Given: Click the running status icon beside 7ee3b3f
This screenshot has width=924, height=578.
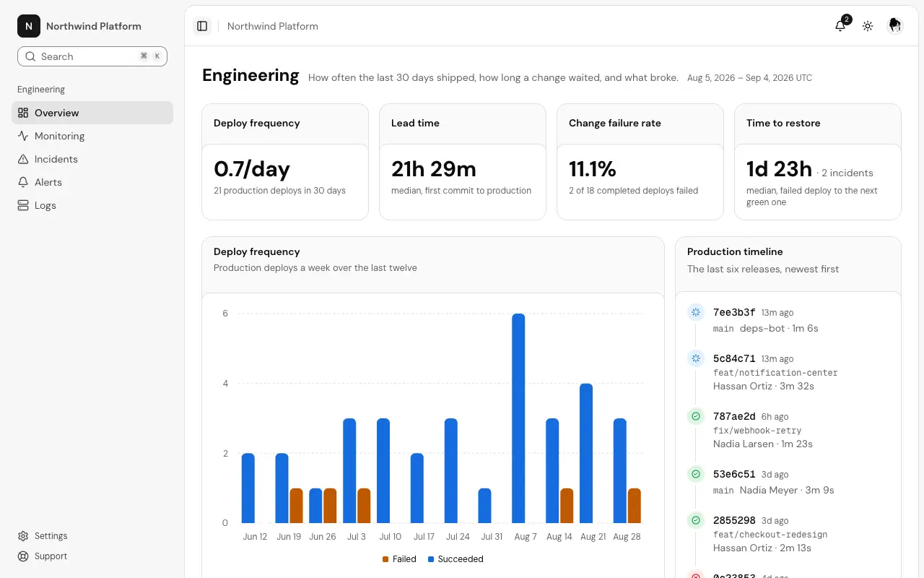Looking at the screenshot, I should (696, 312).
